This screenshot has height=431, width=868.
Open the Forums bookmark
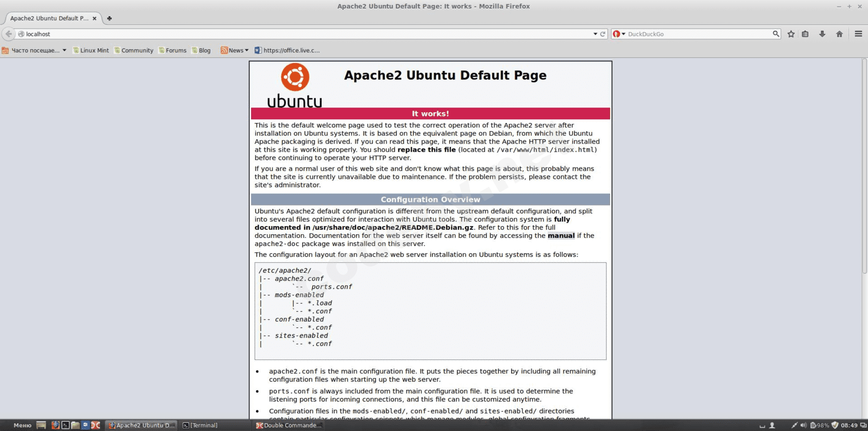point(172,50)
